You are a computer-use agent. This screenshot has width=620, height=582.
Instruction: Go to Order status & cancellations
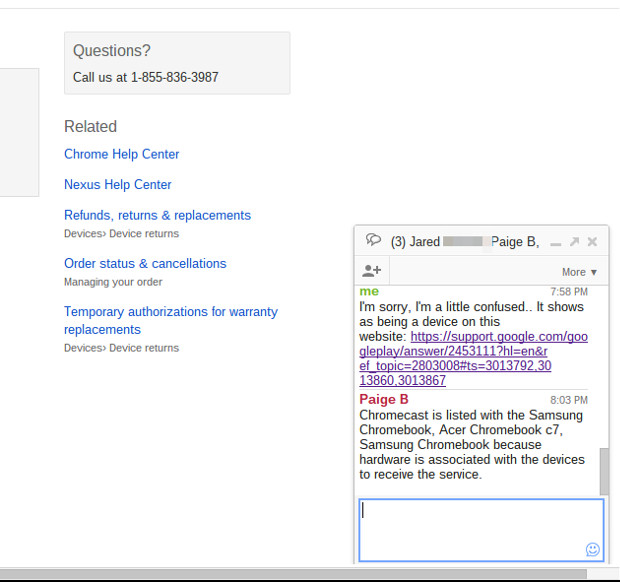145,264
